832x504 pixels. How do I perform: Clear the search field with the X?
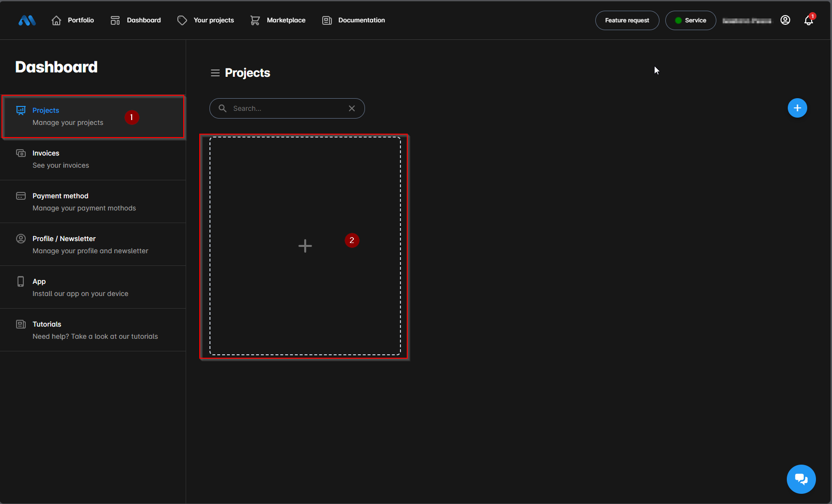tap(352, 108)
